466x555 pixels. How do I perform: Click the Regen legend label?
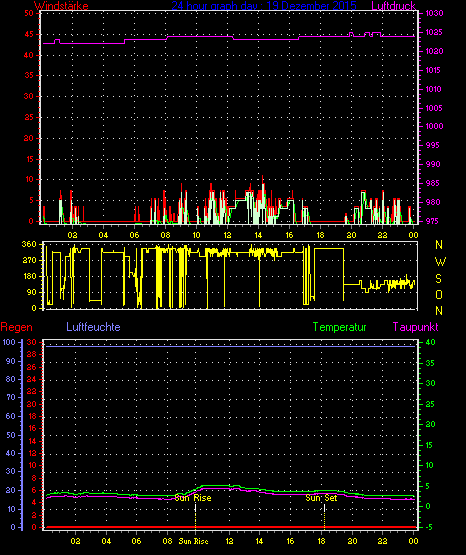[x=16, y=327]
